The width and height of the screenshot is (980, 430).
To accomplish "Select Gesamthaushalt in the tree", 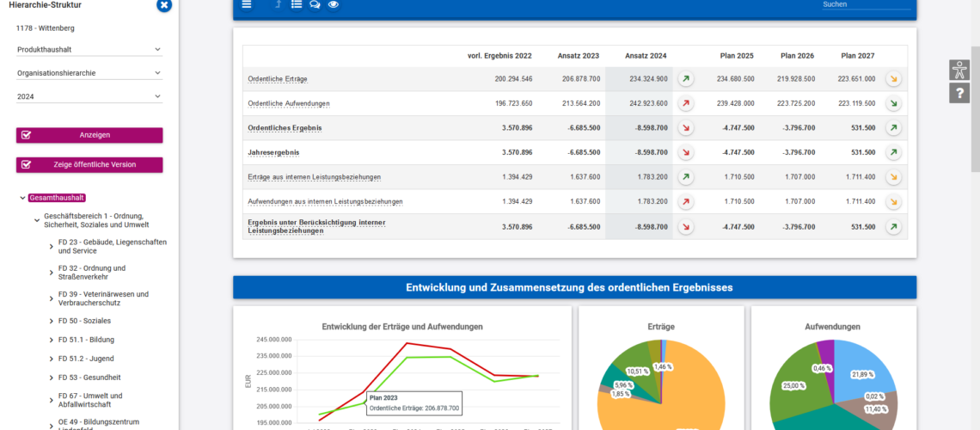I will (x=57, y=198).
